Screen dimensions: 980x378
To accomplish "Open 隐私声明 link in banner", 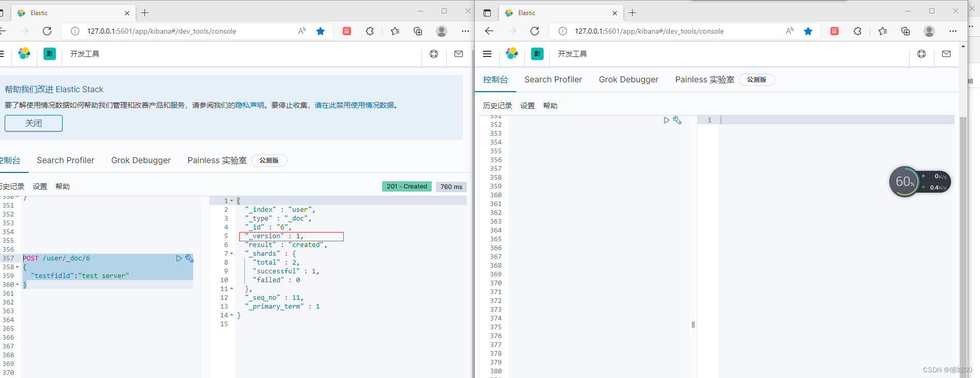I will coord(250,105).
